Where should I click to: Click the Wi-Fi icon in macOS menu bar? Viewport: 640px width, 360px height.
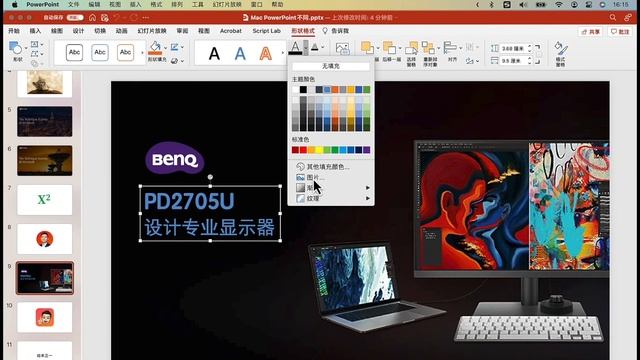(559, 4)
